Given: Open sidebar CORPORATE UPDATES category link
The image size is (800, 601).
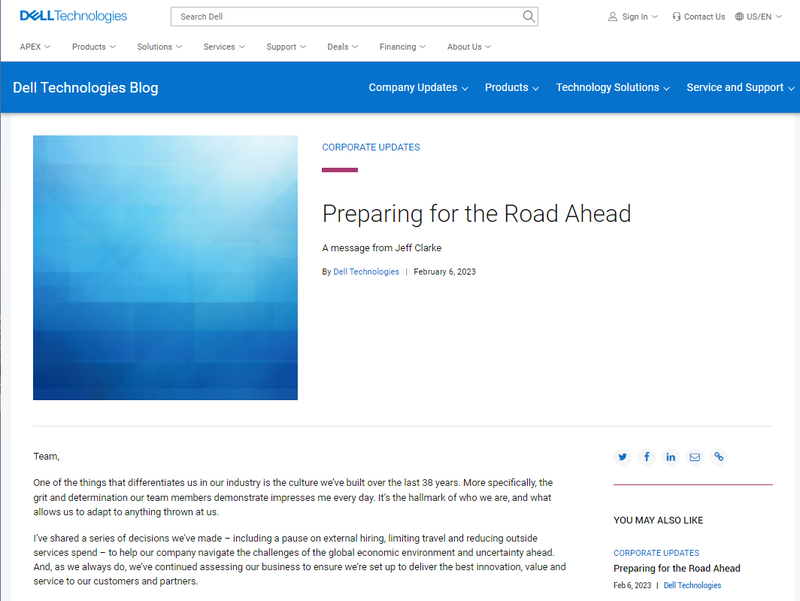Looking at the screenshot, I should click(656, 553).
